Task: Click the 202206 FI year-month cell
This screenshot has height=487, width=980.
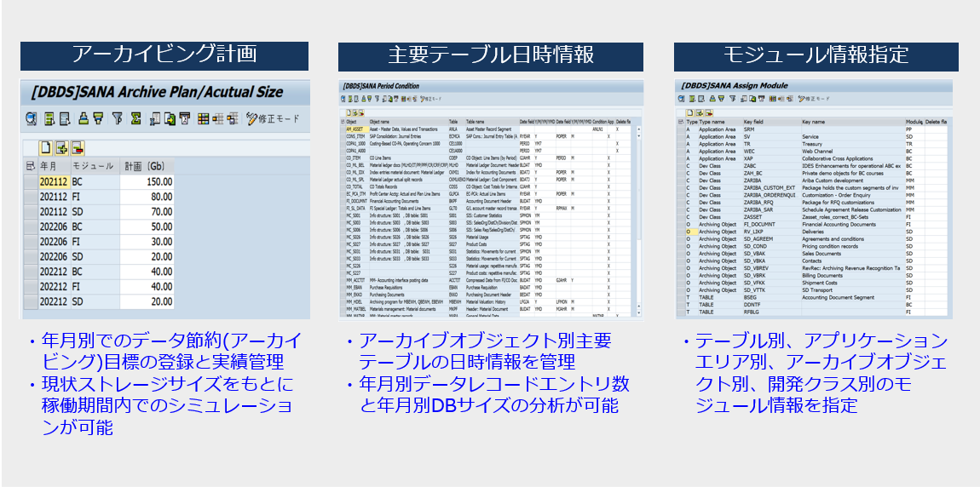Action: pos(55,242)
